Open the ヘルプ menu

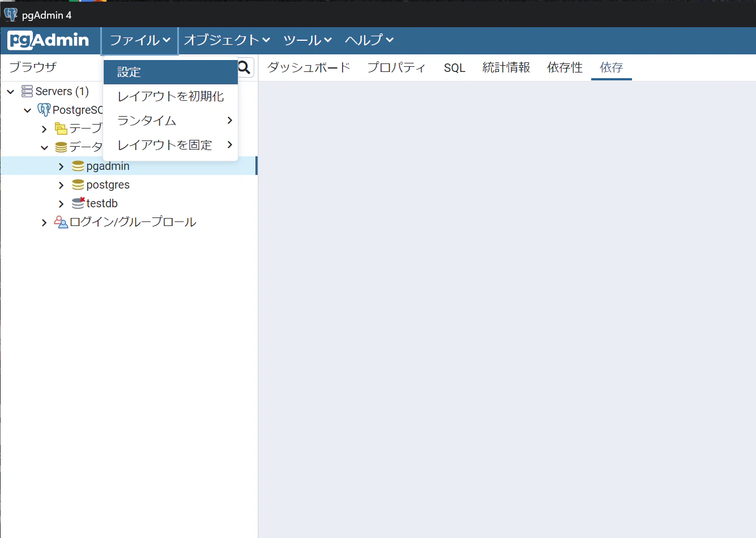tap(369, 40)
